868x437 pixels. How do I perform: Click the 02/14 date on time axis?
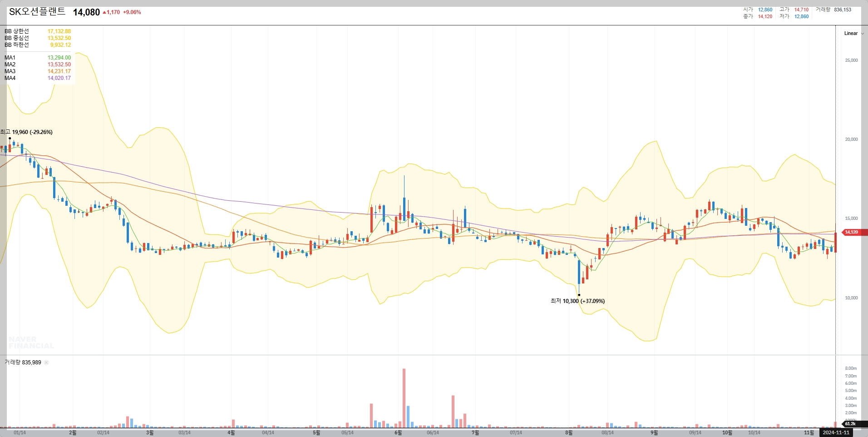click(103, 433)
